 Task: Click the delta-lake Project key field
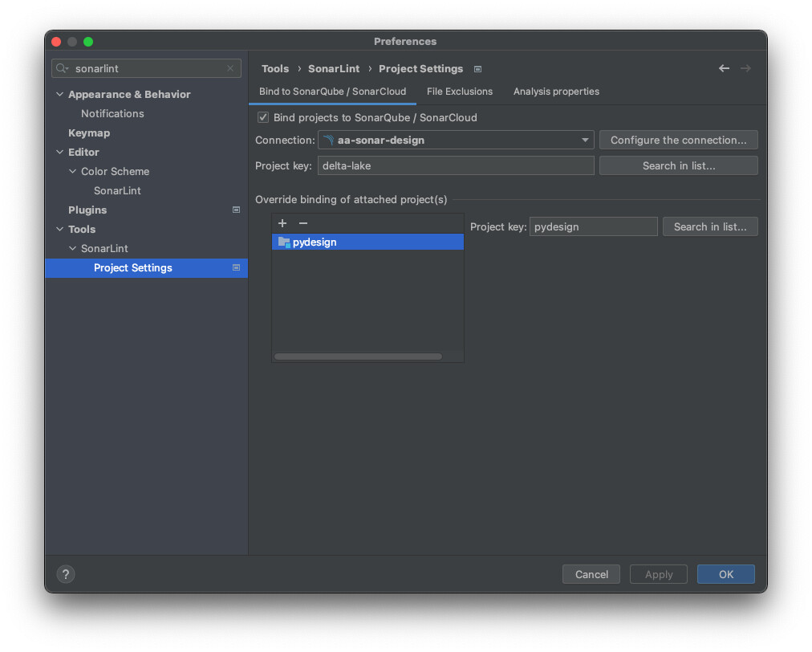tap(455, 166)
